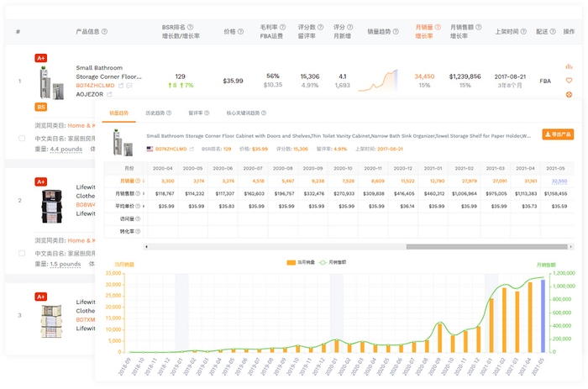Click the orange circular icon below the heart
This screenshot has width=588, height=389.
pyautogui.click(x=569, y=95)
